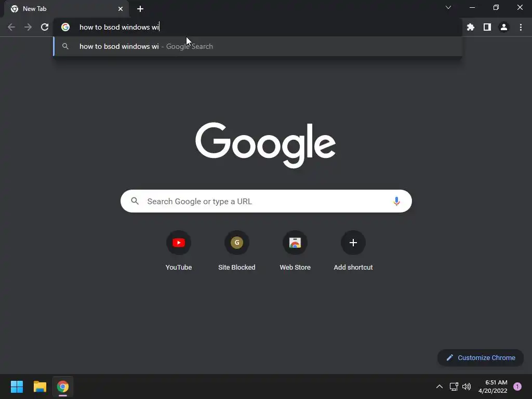The width and height of the screenshot is (532, 399).
Task: Select the 'how to bsod windows wi' suggestion
Action: (x=258, y=46)
